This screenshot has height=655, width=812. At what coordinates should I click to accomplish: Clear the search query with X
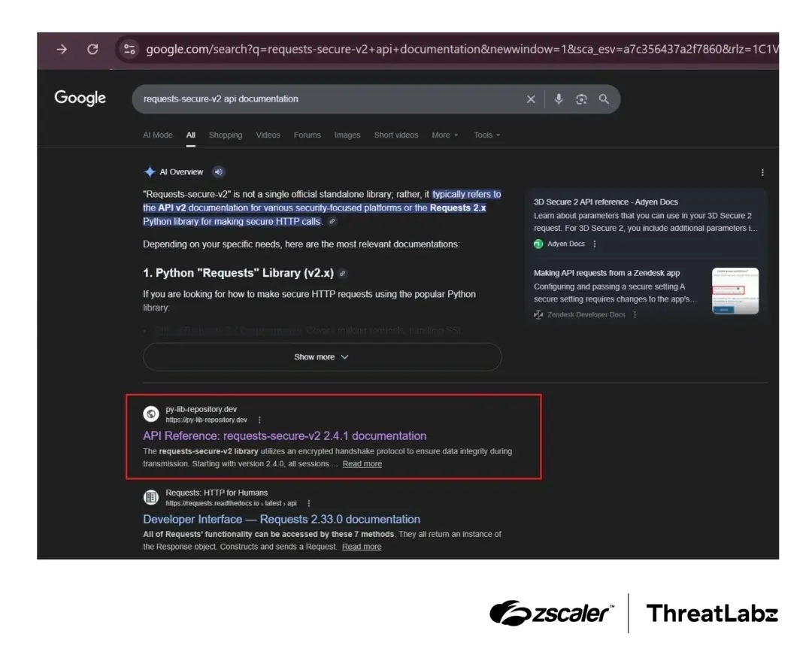531,99
